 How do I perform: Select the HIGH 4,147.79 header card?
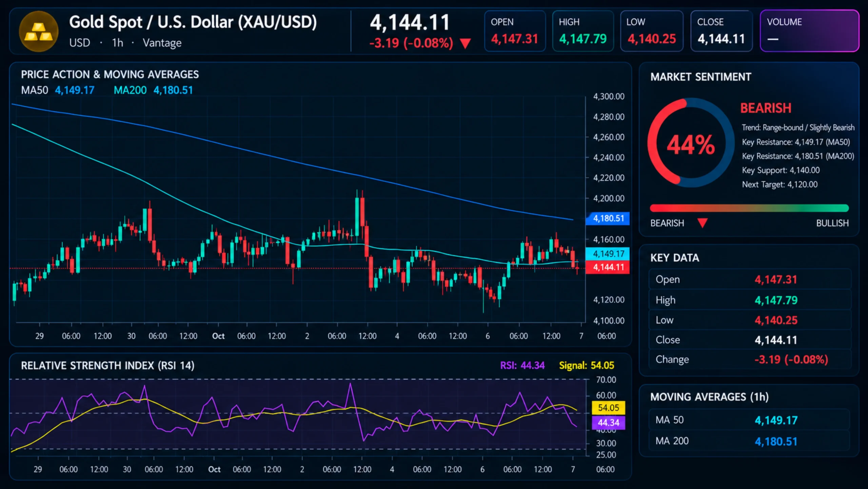coord(583,31)
